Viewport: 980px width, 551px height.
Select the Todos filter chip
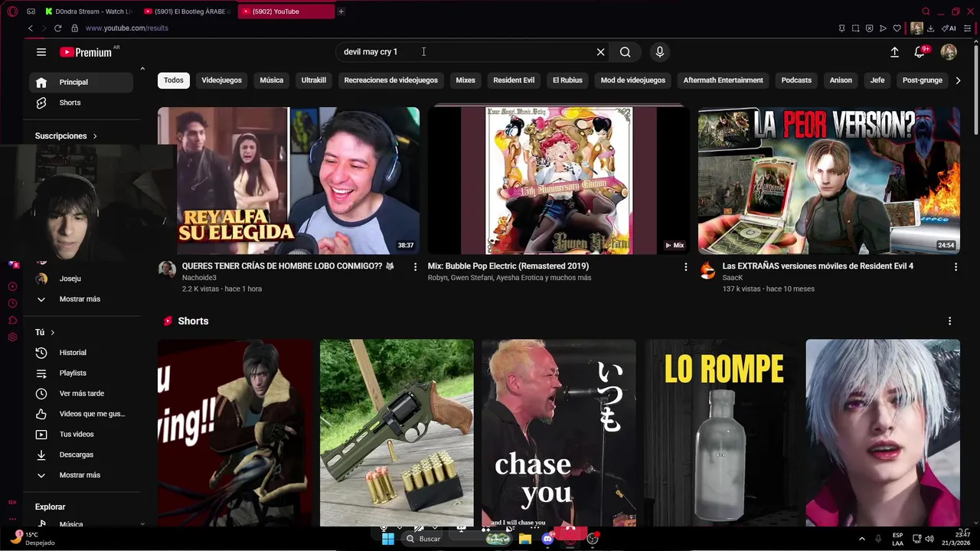click(174, 80)
